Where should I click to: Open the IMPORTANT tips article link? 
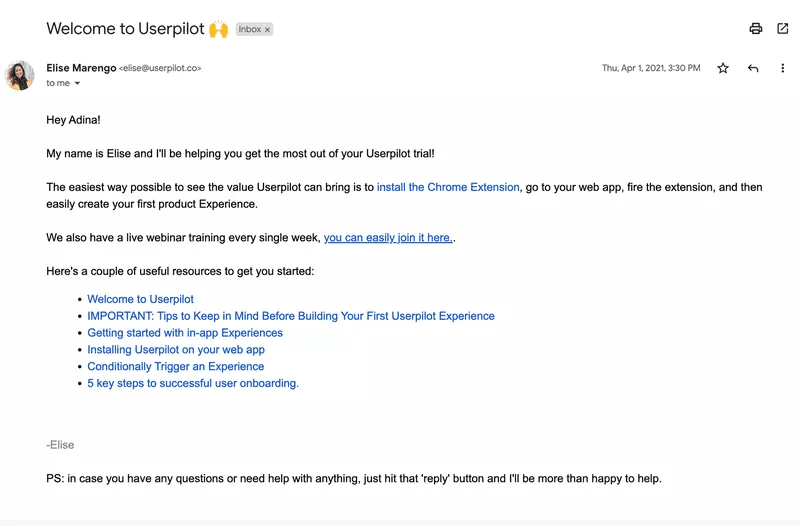coord(290,316)
